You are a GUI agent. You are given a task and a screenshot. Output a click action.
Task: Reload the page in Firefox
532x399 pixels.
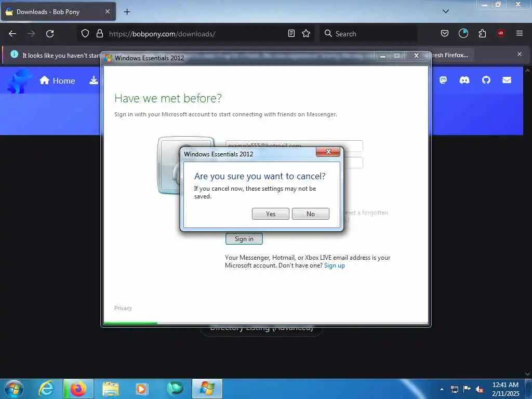pyautogui.click(x=50, y=34)
